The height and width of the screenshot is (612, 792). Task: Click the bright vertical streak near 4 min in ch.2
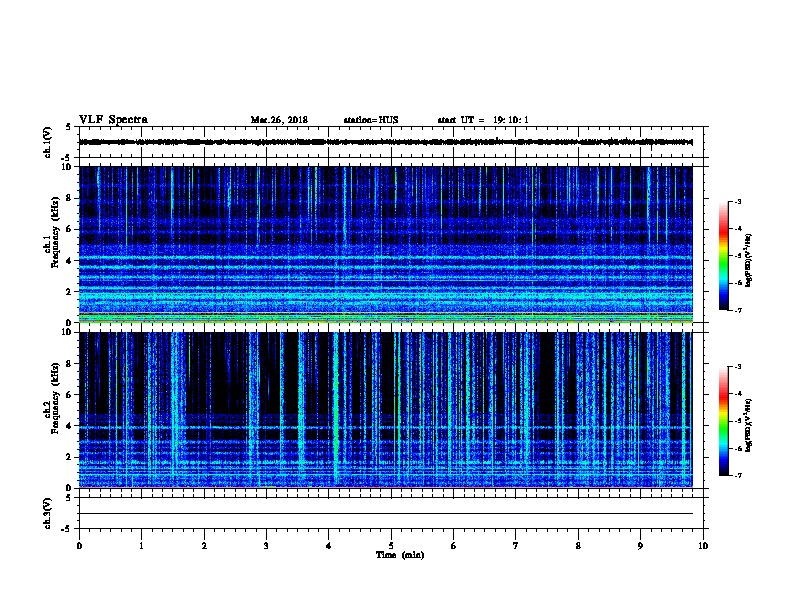tap(335, 410)
